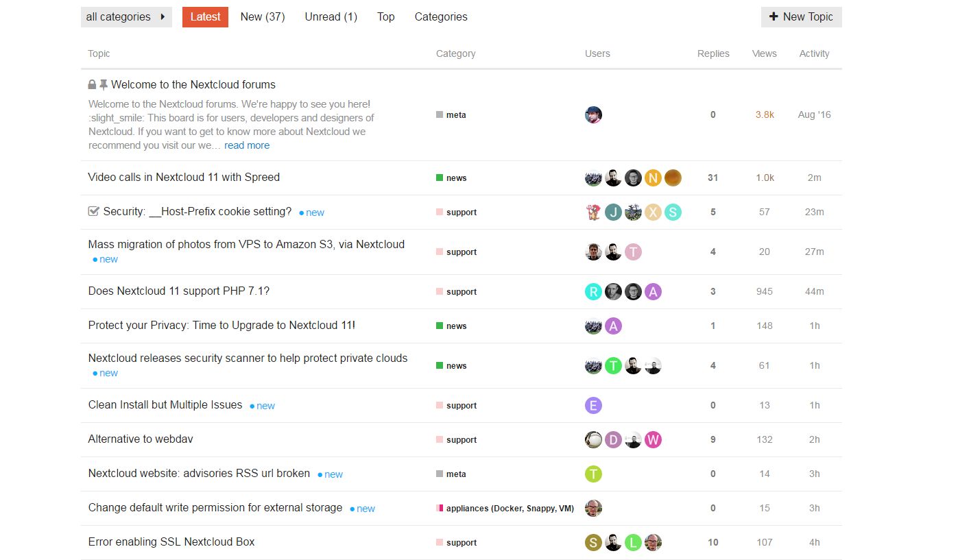
Task: Sort the list by Activity column
Action: click(x=814, y=53)
